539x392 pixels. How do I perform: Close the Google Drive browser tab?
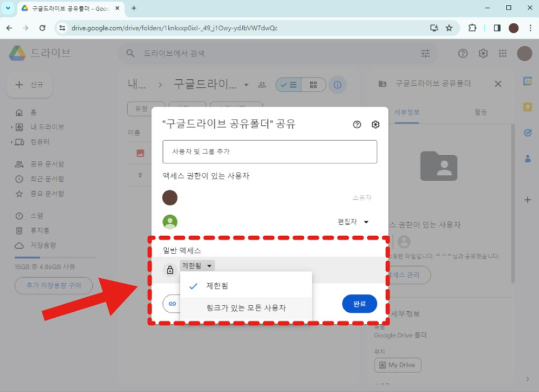117,8
